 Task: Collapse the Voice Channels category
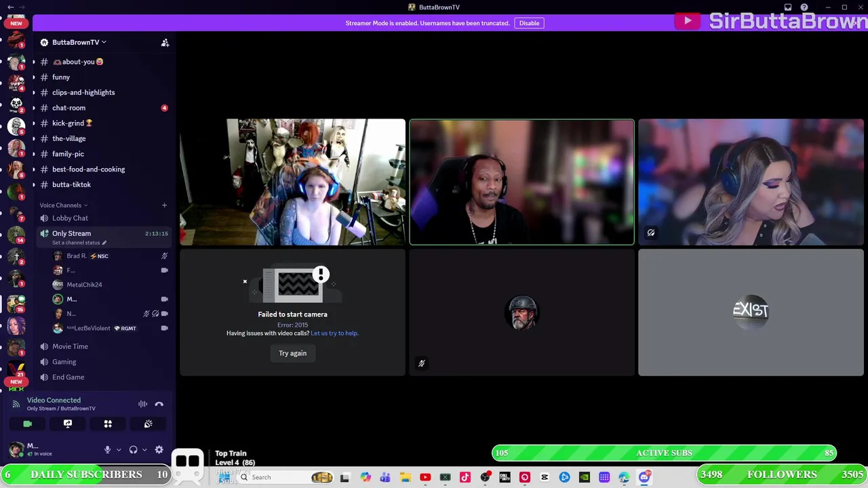pos(64,205)
